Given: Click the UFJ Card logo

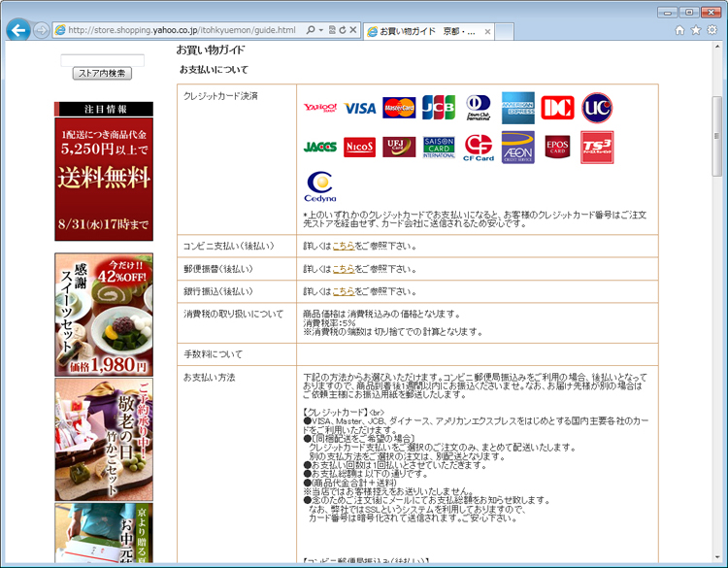Looking at the screenshot, I should pos(399,148).
